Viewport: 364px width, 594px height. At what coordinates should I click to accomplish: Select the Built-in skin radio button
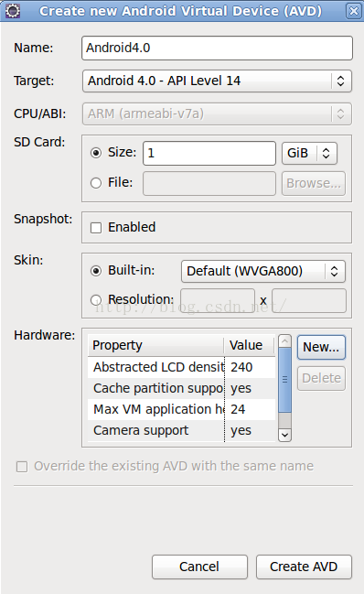point(96,271)
